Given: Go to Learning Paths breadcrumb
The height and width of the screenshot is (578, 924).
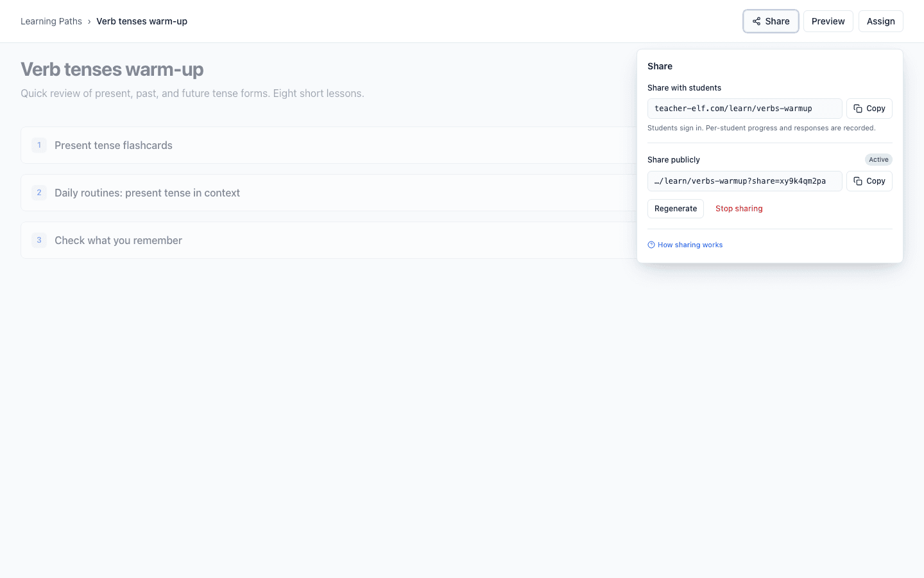Looking at the screenshot, I should point(51,21).
